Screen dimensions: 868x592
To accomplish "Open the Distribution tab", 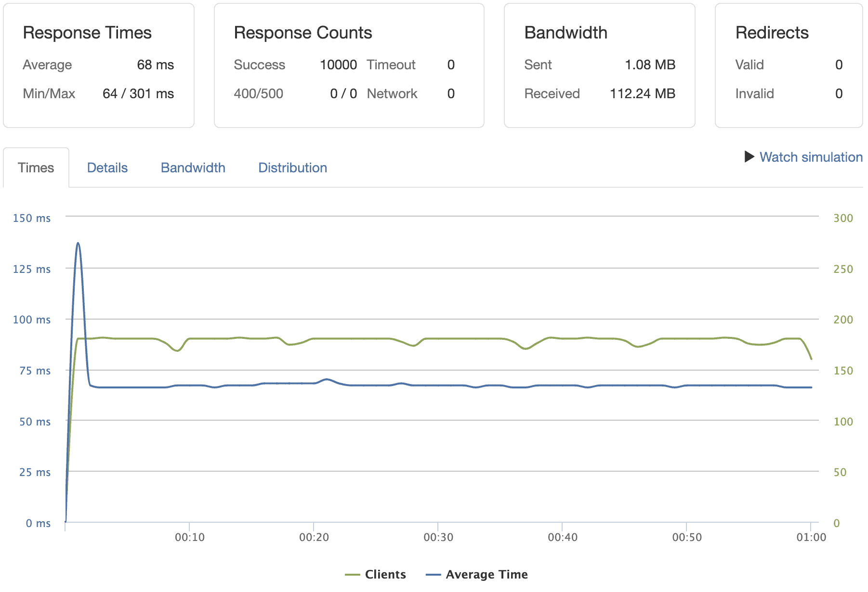I will [x=292, y=167].
